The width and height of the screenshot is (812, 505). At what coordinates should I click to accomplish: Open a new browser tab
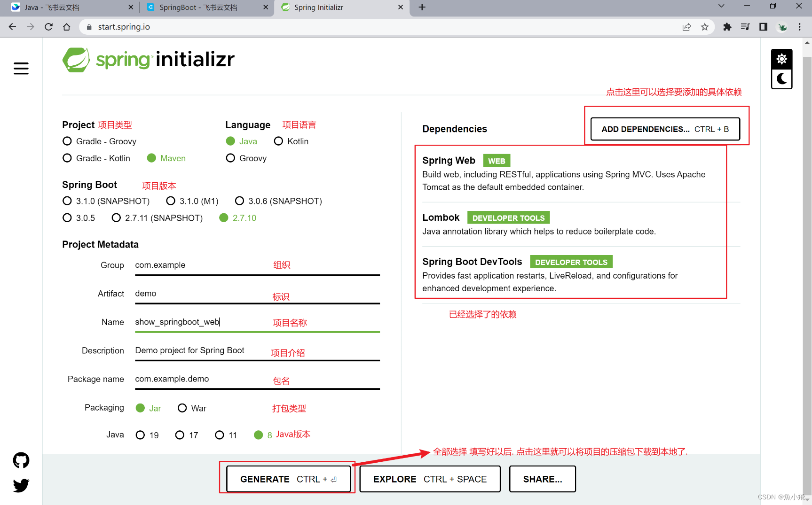point(422,7)
